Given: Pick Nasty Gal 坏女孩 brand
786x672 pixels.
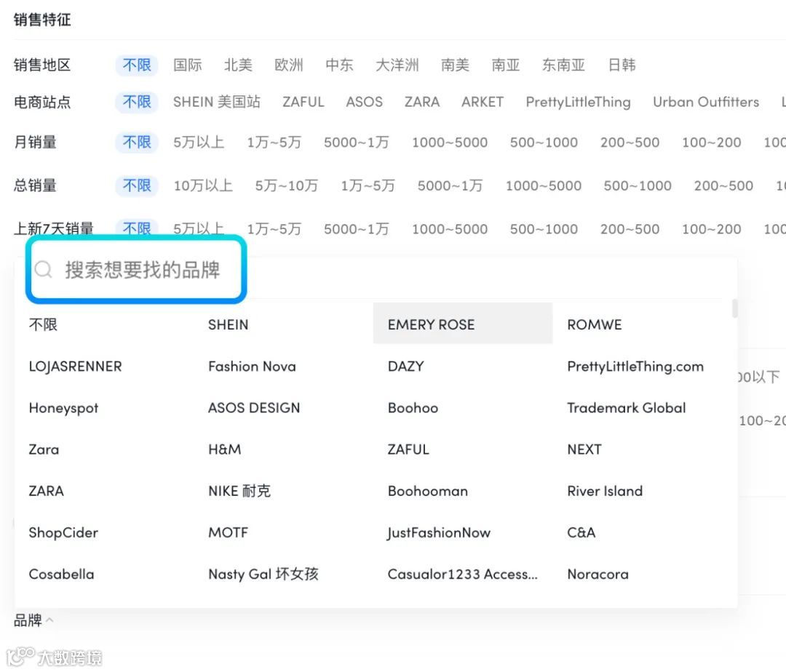Looking at the screenshot, I should tap(263, 574).
